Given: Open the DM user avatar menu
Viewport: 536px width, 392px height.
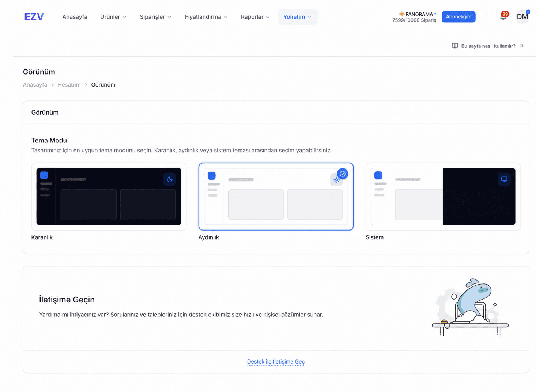Looking at the screenshot, I should 522,17.
